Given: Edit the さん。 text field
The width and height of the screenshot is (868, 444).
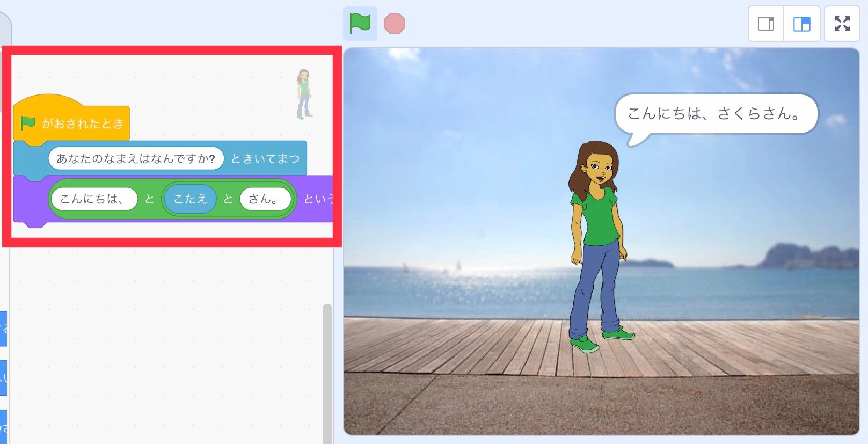Looking at the screenshot, I should [265, 199].
